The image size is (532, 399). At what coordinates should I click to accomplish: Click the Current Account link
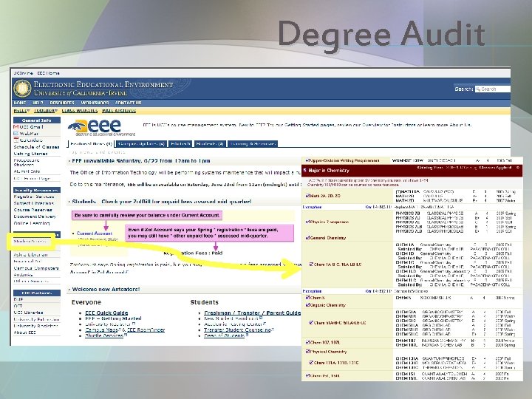95,233
